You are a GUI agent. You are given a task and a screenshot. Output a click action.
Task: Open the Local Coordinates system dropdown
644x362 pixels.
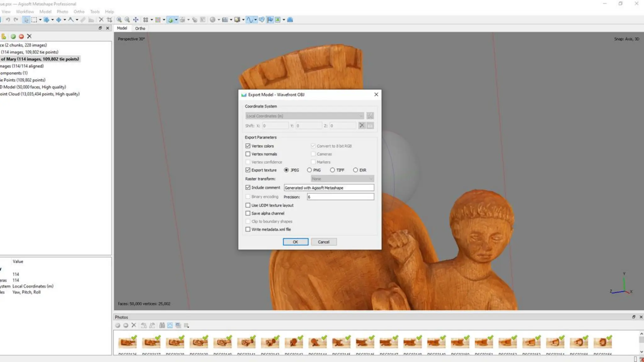click(304, 116)
